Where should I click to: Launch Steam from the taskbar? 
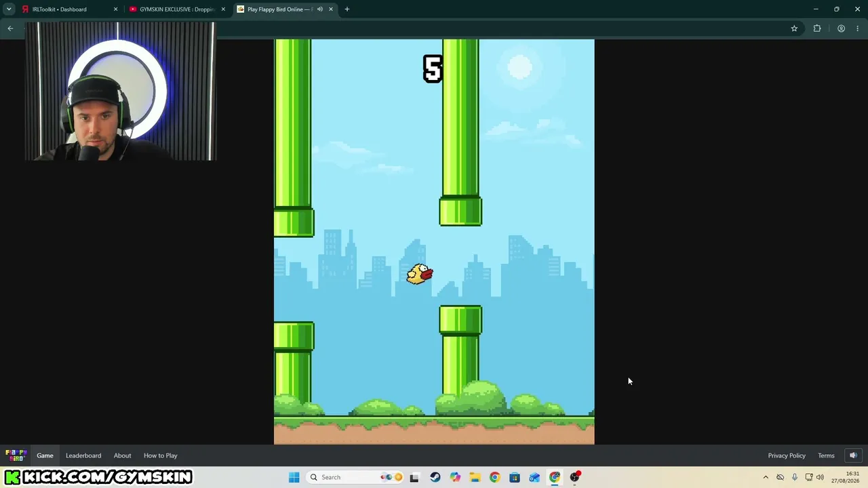tap(435, 477)
